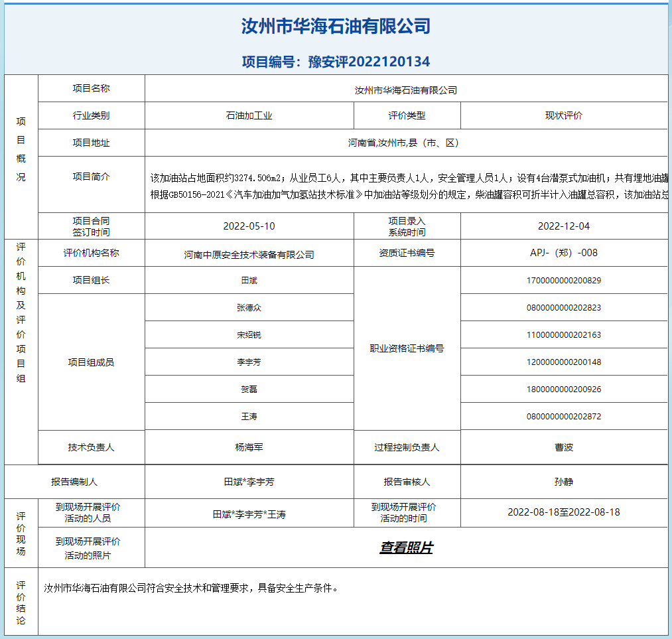Click the qualification certificate number APJ-（郑）-008
The height and width of the screenshot is (639, 672).
click(x=563, y=253)
